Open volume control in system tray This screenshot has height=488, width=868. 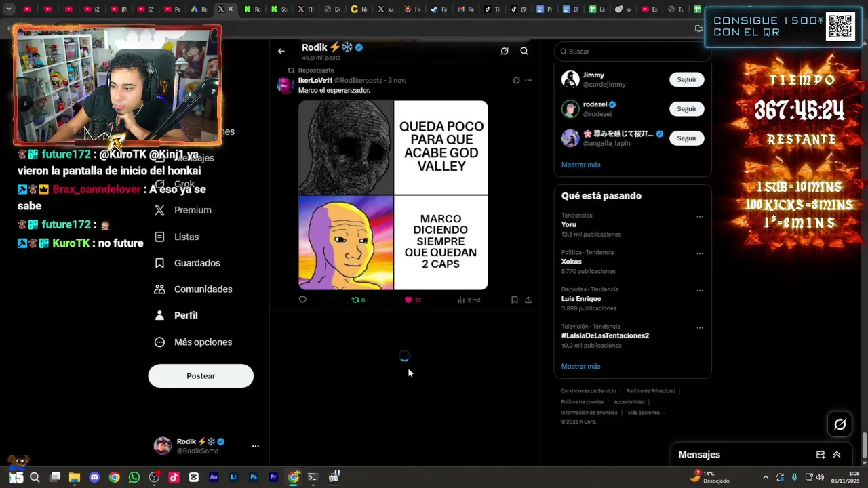[x=820, y=477]
